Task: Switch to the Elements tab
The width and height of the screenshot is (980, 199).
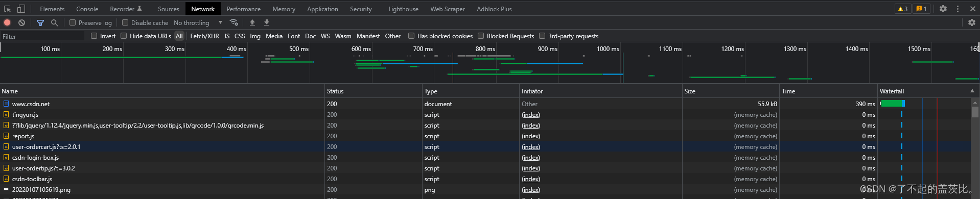Action: coord(52,9)
